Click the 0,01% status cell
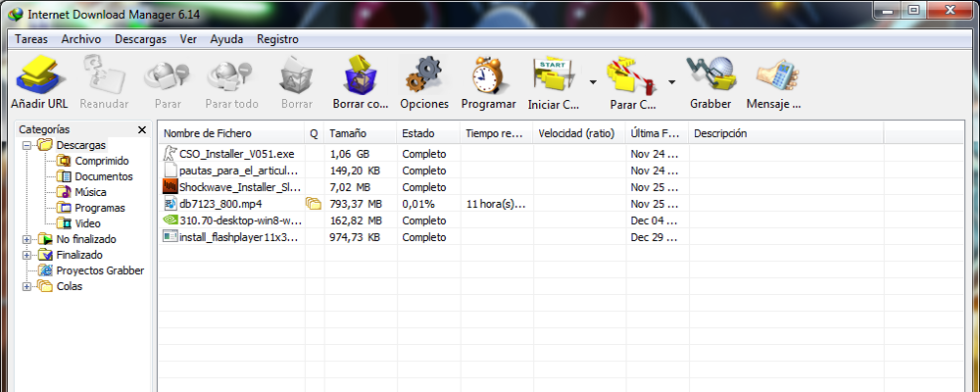980x392 pixels. coord(418,204)
